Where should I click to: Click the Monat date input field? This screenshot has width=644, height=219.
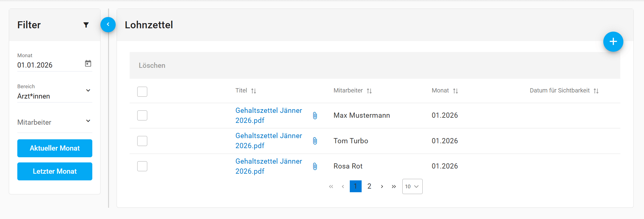(49, 65)
